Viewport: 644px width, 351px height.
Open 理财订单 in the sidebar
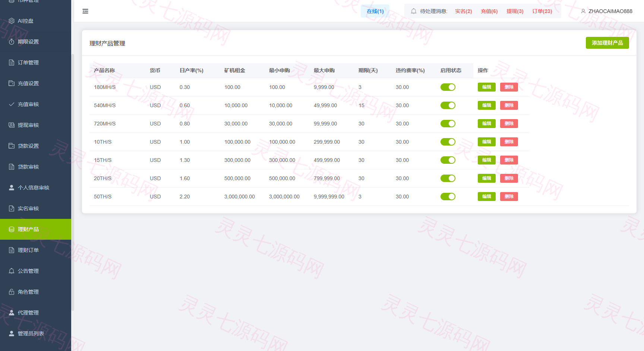[x=35, y=250]
